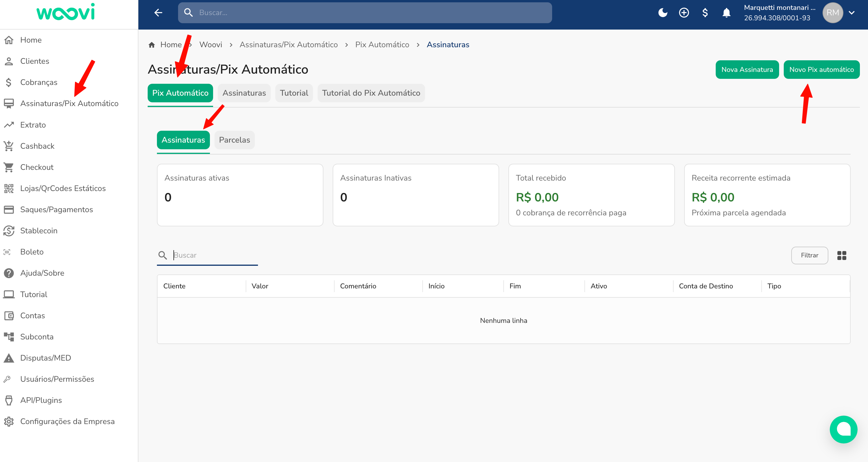Click the Filtrar button
Viewport: 868px width, 462px height.
(809, 255)
